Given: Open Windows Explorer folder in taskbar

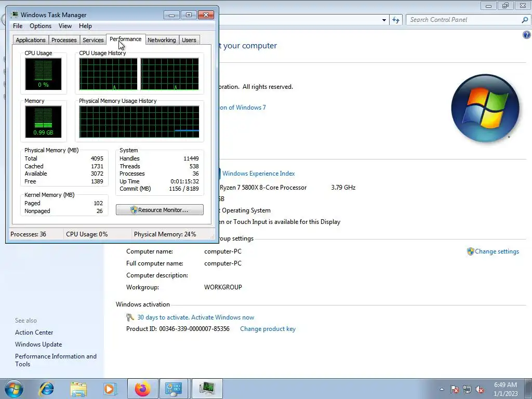Looking at the screenshot, I should (78, 389).
